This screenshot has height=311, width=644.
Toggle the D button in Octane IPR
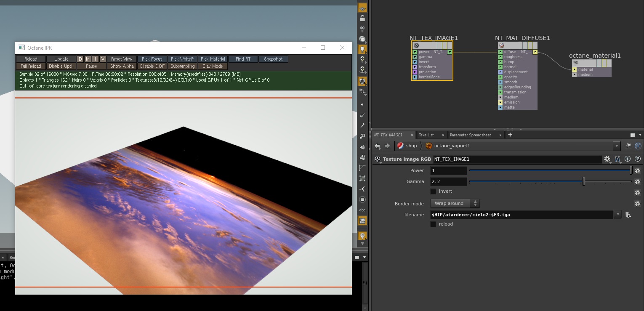[80, 59]
